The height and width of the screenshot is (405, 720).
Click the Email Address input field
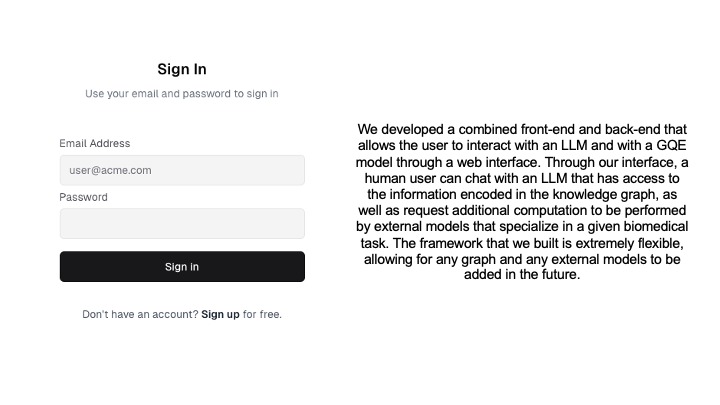(x=182, y=170)
